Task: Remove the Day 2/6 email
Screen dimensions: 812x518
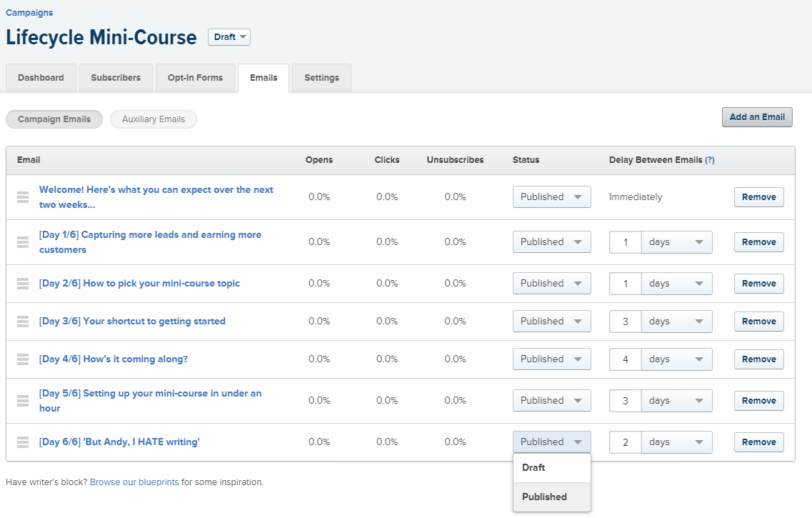Action: click(758, 284)
